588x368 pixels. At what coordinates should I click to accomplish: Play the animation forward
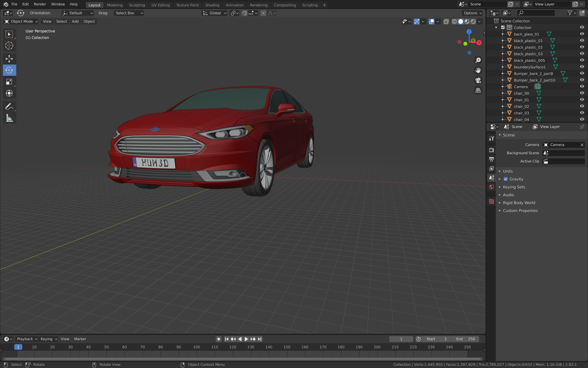[x=246, y=339]
